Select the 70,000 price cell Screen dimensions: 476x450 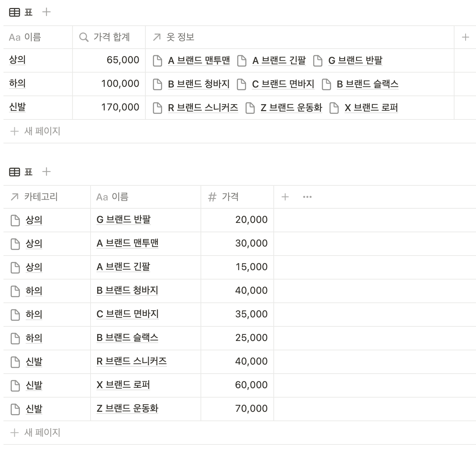pyautogui.click(x=237, y=409)
